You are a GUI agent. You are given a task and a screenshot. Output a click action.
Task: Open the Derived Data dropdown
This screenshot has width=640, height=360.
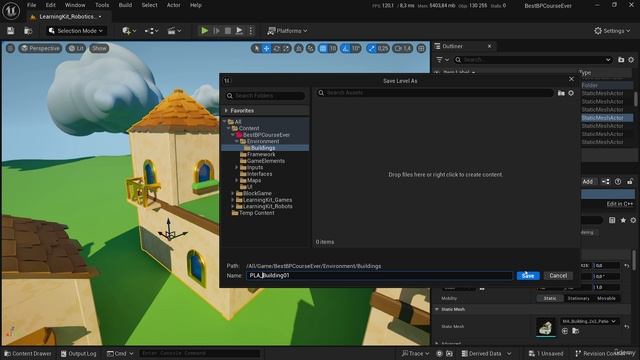(x=487, y=353)
